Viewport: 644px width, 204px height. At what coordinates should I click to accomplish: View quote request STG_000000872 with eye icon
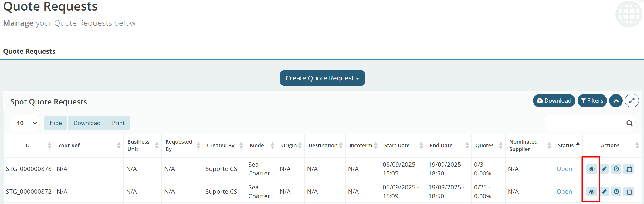pos(591,192)
